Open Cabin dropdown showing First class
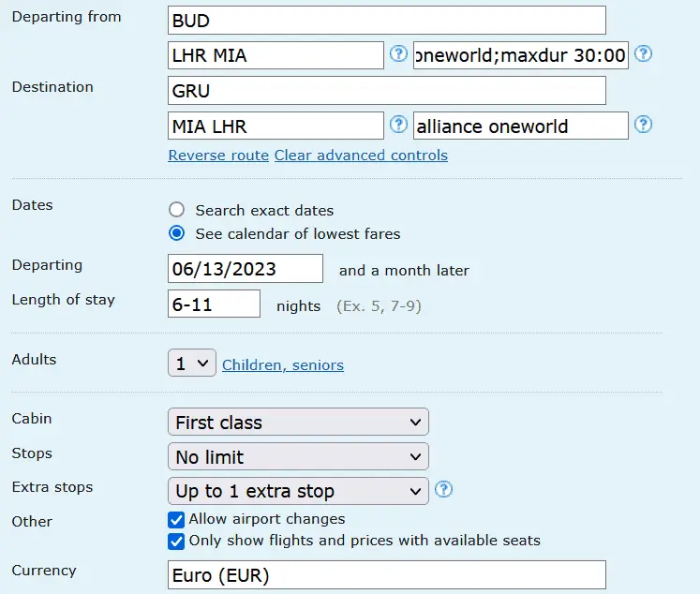This screenshot has height=594, width=700. tap(297, 423)
